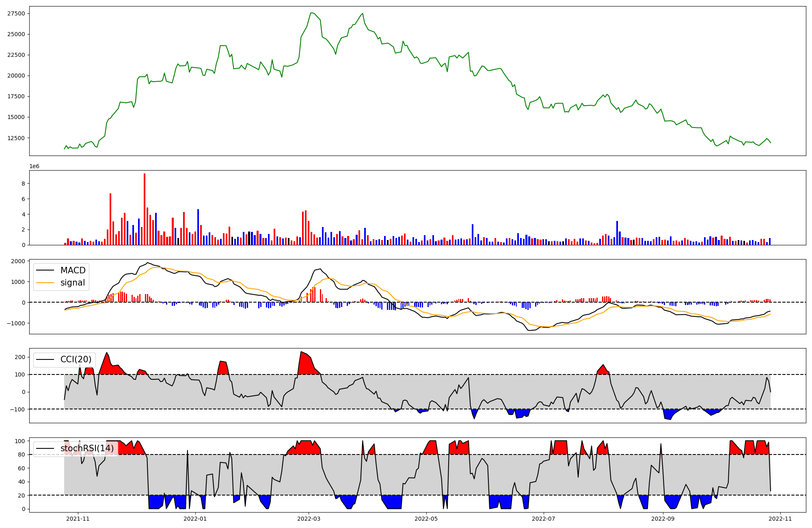The image size is (812, 528).
Task: Click the CCI(20) legend label
Action: click(76, 359)
